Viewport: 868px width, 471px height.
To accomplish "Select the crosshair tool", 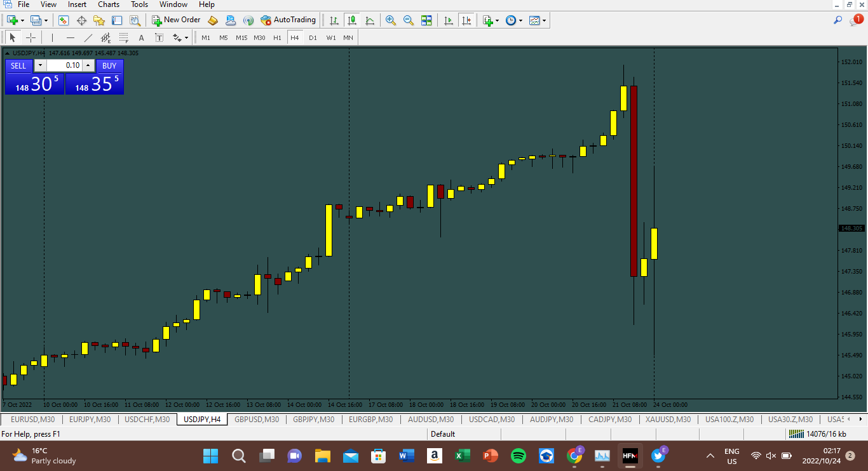I will pos(31,37).
